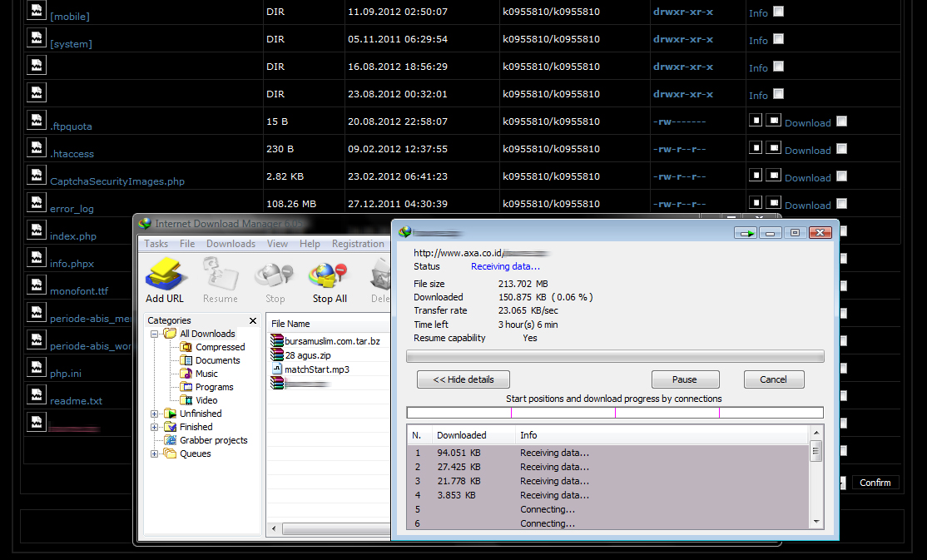Select the Compressed category icon

tap(186, 347)
